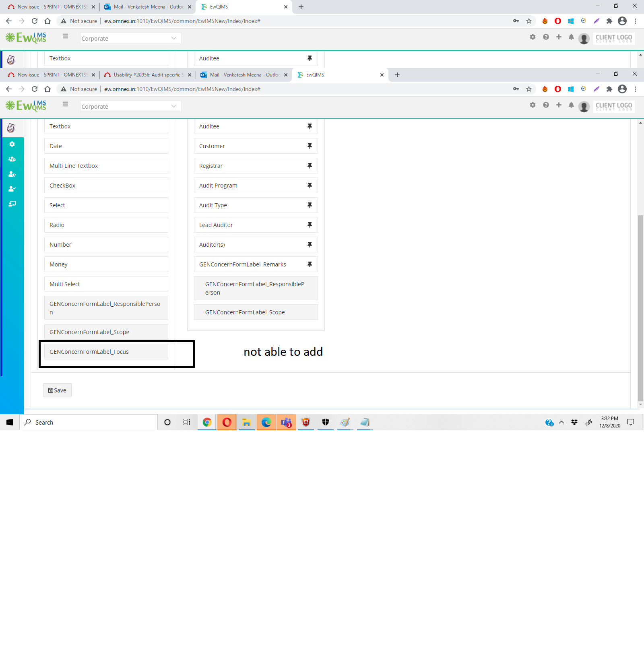Open Chrome from the Windows taskbar
Viewport: 644px width, 648px height.
click(x=207, y=422)
